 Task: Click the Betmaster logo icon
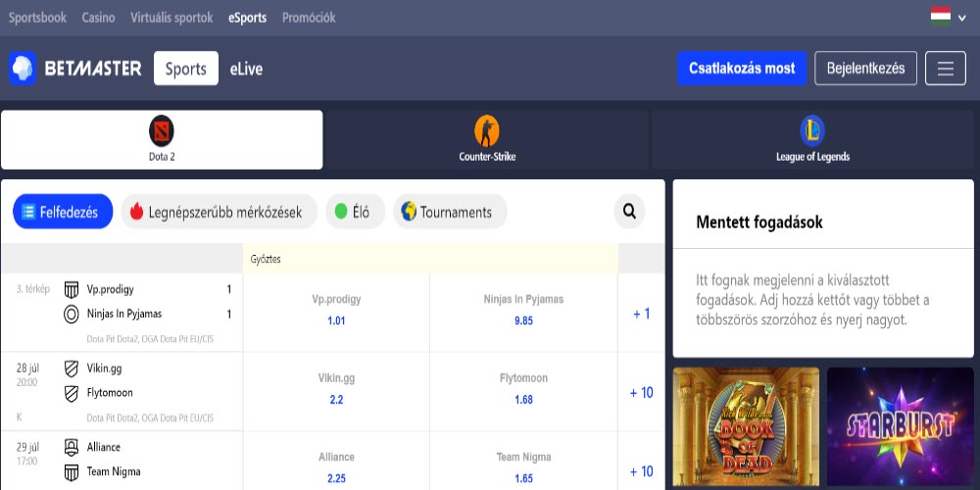pyautogui.click(x=23, y=69)
